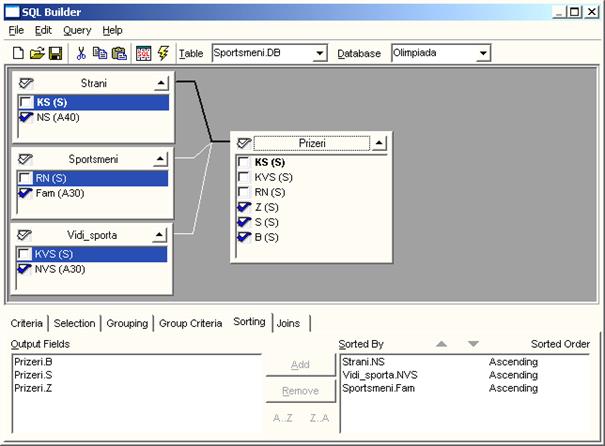Select the Group Criteria tab

(190, 323)
